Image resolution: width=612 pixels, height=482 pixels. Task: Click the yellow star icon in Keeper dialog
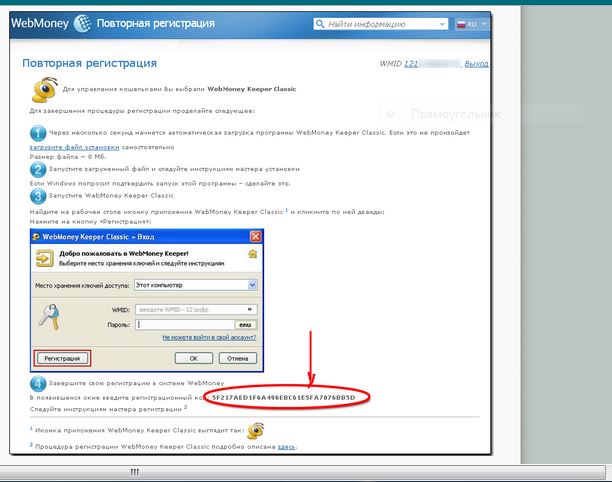[253, 254]
